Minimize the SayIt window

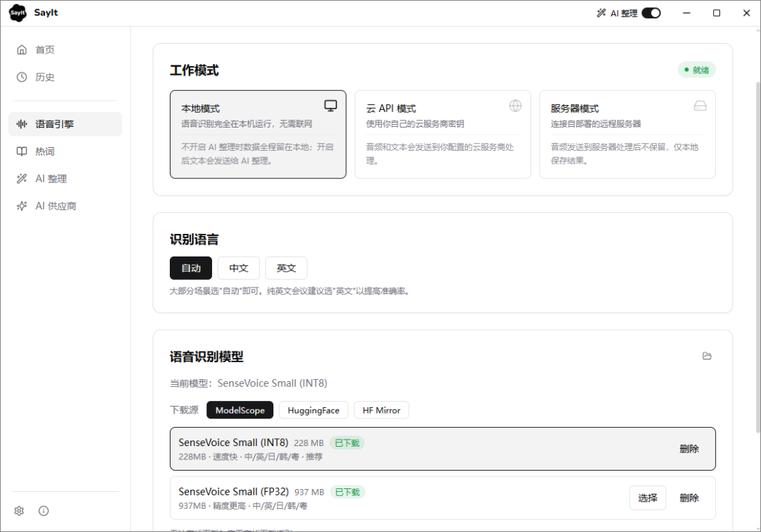tap(686, 13)
